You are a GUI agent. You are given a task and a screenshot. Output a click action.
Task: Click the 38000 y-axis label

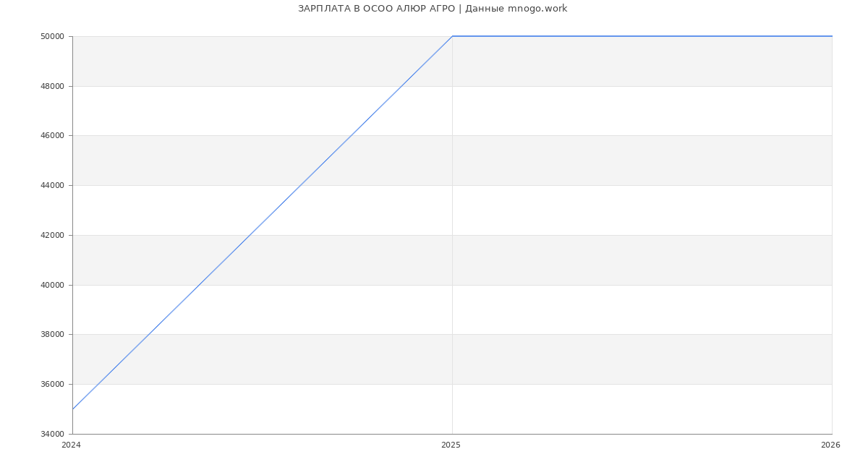click(x=54, y=335)
